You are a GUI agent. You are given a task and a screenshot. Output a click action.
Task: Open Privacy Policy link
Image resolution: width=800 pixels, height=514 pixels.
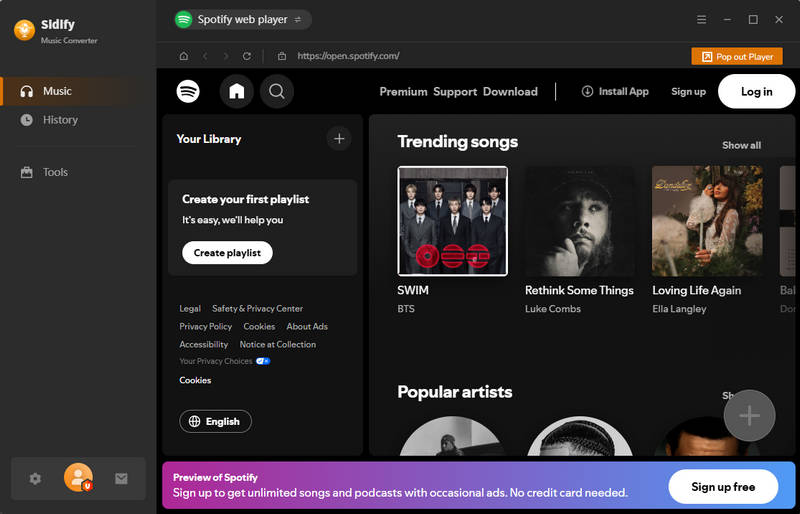click(206, 326)
